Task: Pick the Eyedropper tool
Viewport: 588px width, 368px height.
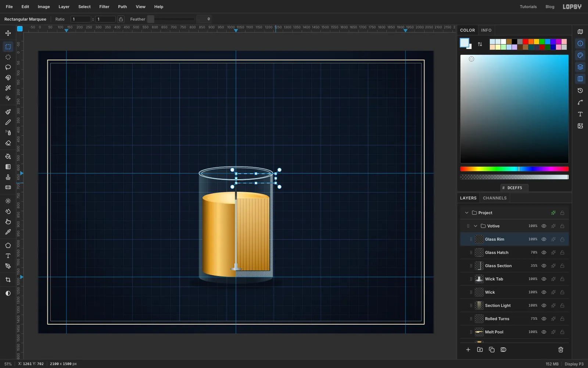Action: 8,232
